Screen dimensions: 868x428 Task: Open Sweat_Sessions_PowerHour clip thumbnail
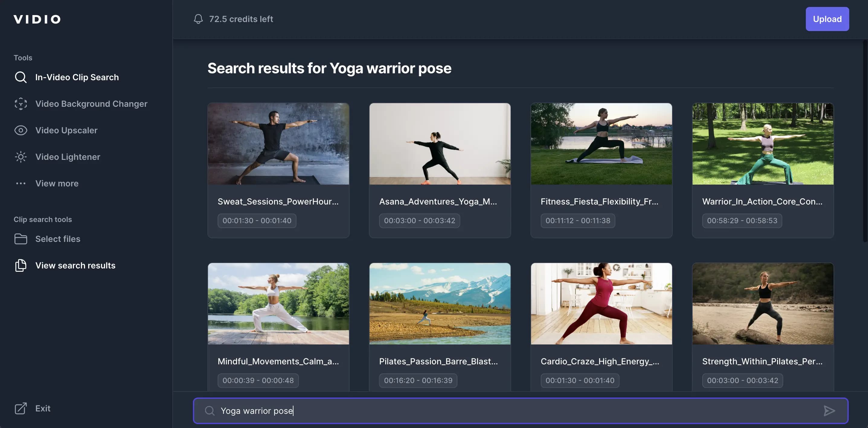[278, 144]
